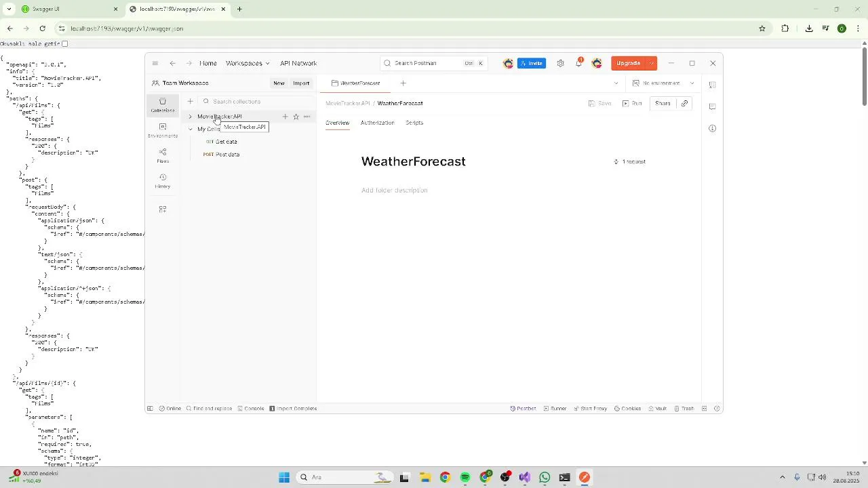Viewport: 868px width, 488px height.
Task: Open Console in Postman footer
Action: 250,409
